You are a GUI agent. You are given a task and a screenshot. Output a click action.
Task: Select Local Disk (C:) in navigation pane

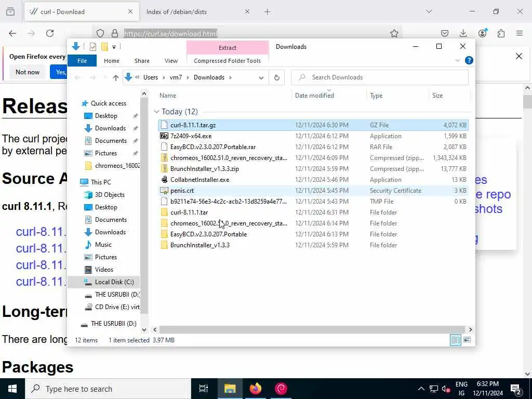pos(114,282)
